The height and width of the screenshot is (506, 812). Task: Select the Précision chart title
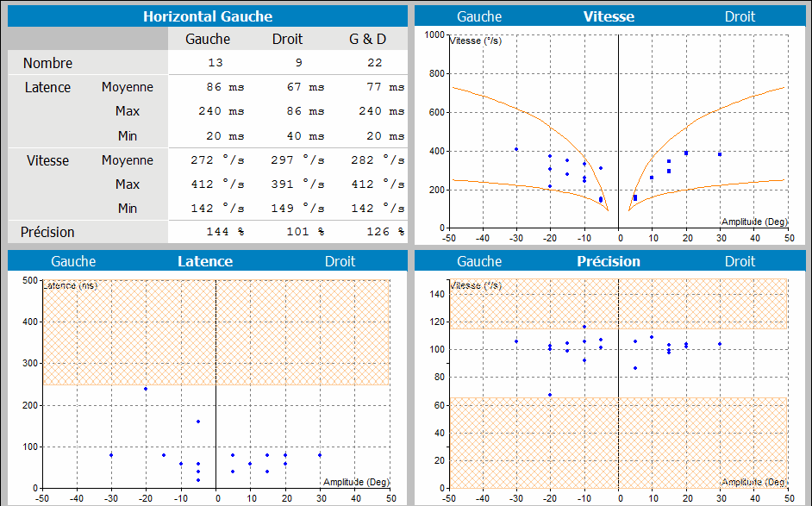click(x=609, y=261)
